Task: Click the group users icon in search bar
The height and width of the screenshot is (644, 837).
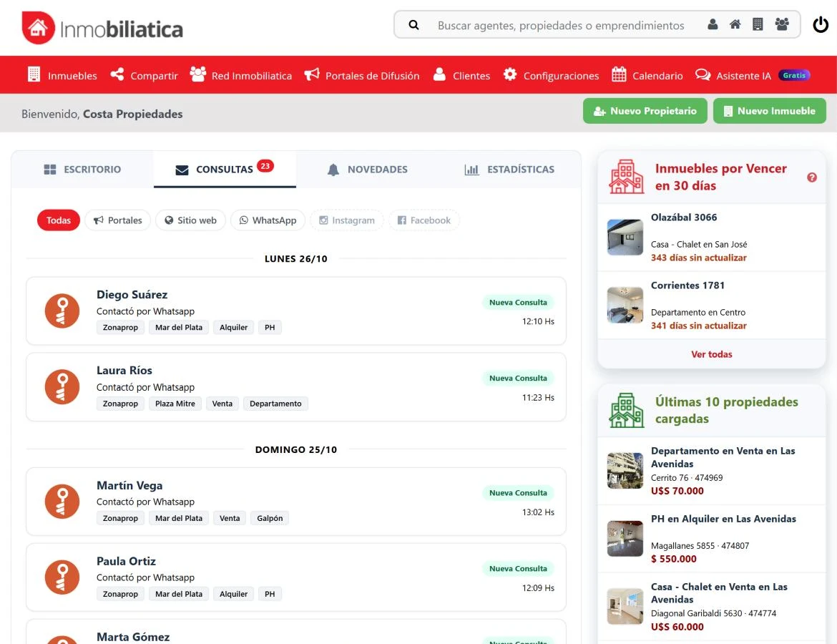Action: pos(782,24)
